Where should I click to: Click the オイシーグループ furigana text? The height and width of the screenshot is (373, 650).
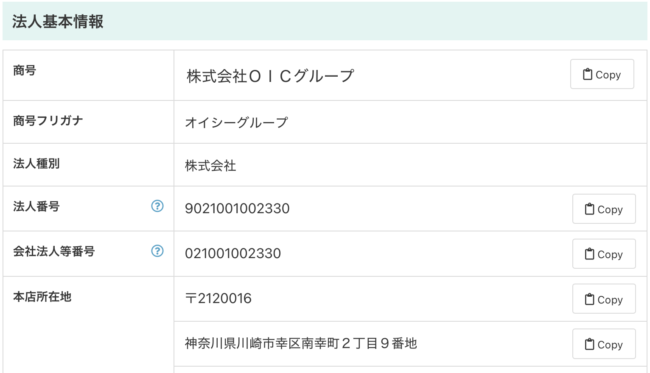pos(236,123)
